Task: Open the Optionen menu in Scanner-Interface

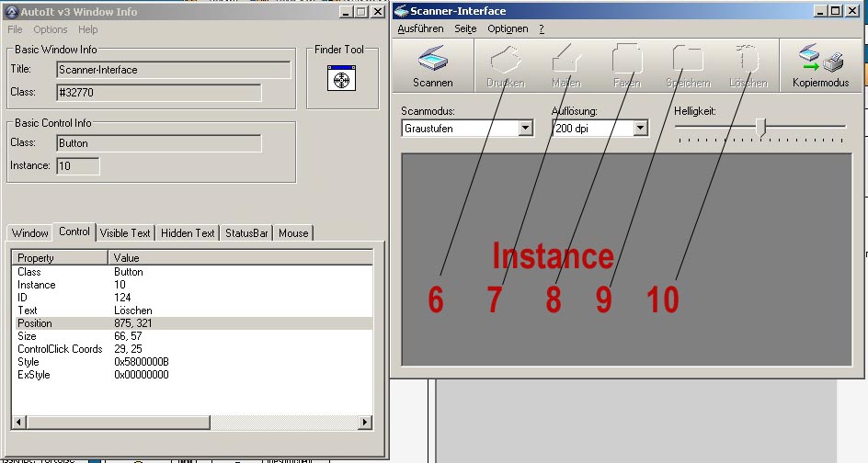Action: tap(508, 29)
